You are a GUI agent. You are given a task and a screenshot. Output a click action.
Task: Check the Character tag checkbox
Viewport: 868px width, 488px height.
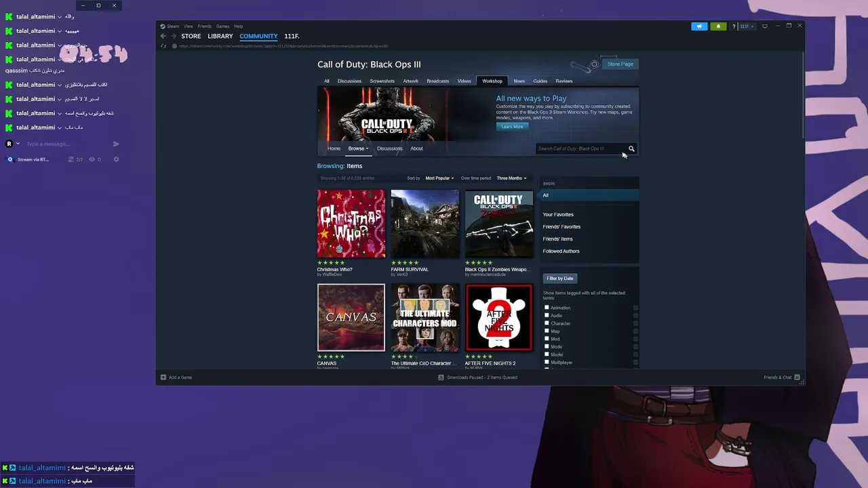click(x=547, y=323)
